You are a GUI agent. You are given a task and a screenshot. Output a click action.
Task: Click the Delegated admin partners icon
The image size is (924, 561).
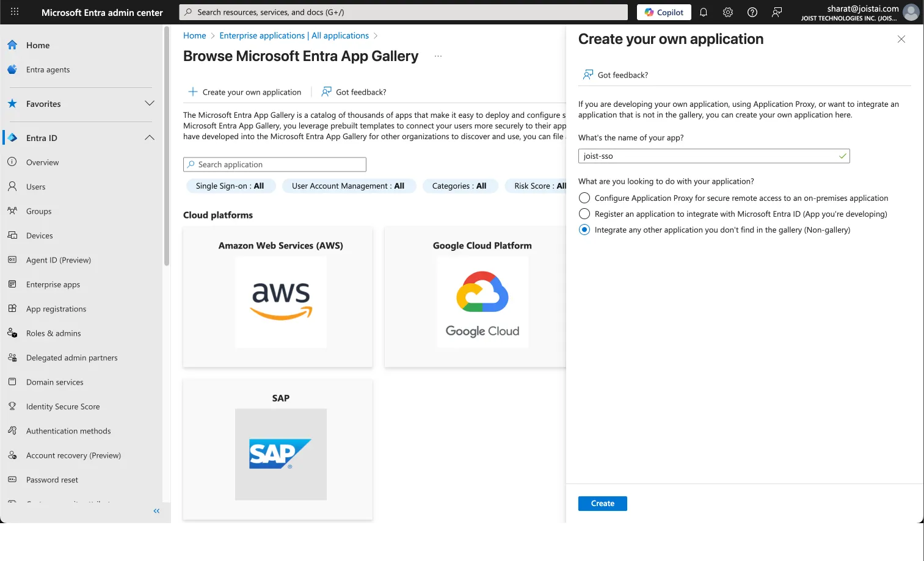tap(12, 357)
